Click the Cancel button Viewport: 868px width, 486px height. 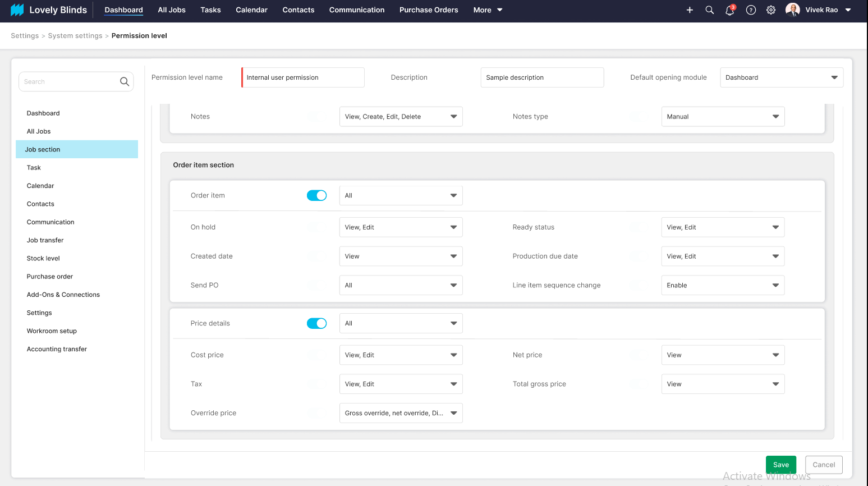(824, 465)
